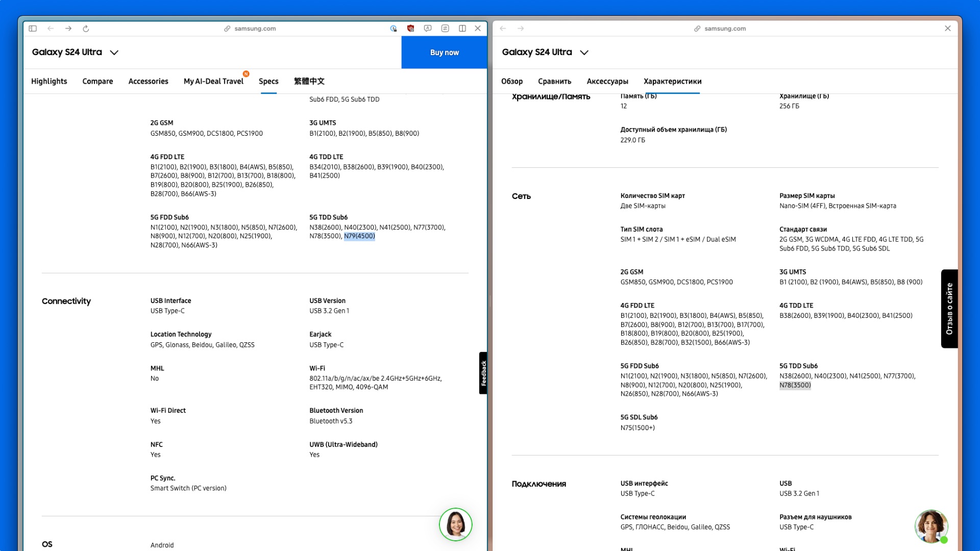Go forward in the left browser window
This screenshot has height=551, width=980.
point(68,29)
